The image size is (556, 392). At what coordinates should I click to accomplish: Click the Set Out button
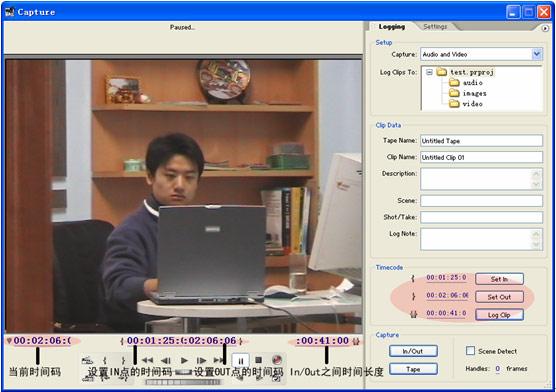[499, 297]
